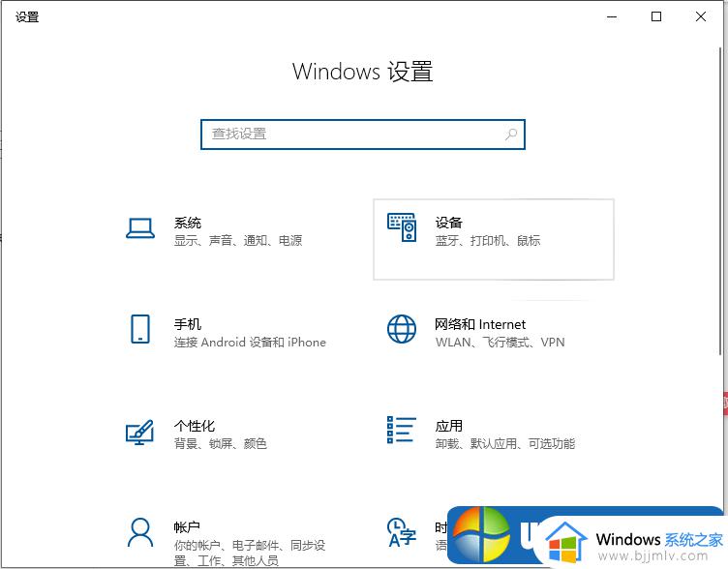Open the Devices (设备) keyboard-speaker icon

click(402, 227)
